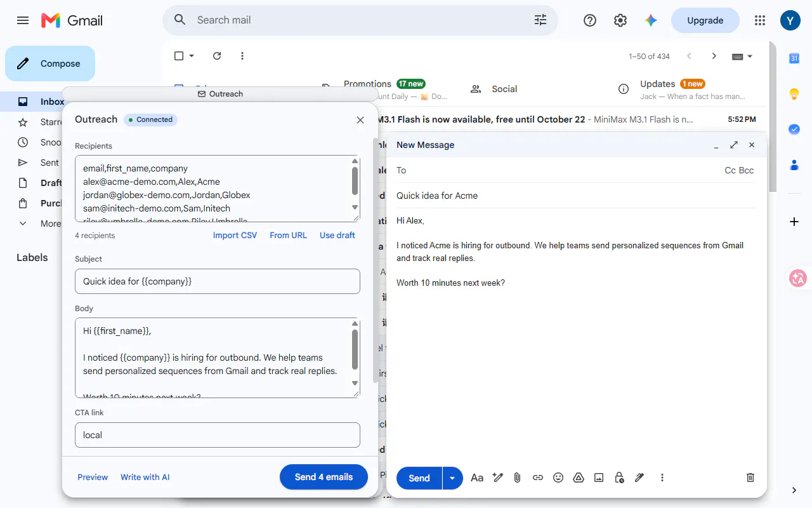Open Contacts in the side panel

coord(794,164)
